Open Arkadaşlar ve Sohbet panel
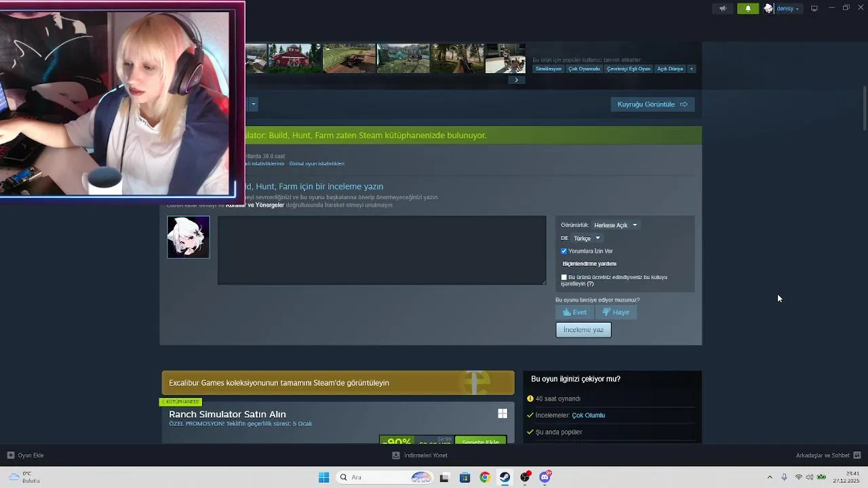This screenshot has height=488, width=868. coord(828,455)
